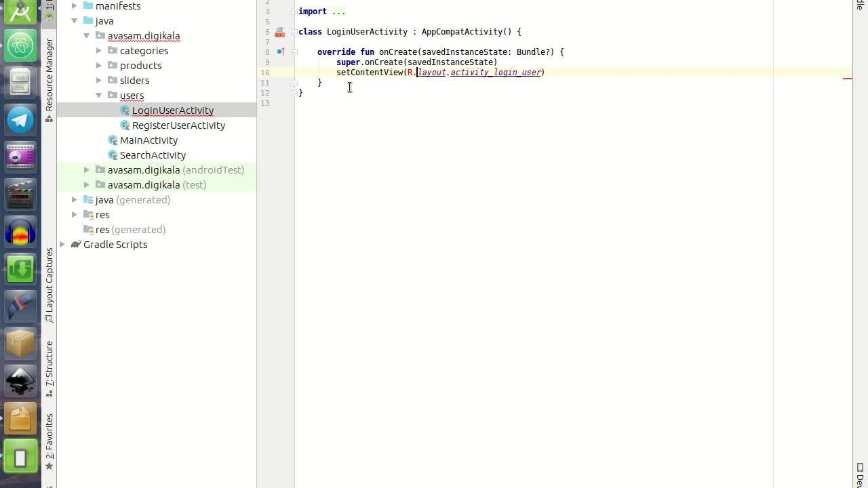This screenshot has width=868, height=488.
Task: Expand the categories package folder
Action: click(x=99, y=51)
